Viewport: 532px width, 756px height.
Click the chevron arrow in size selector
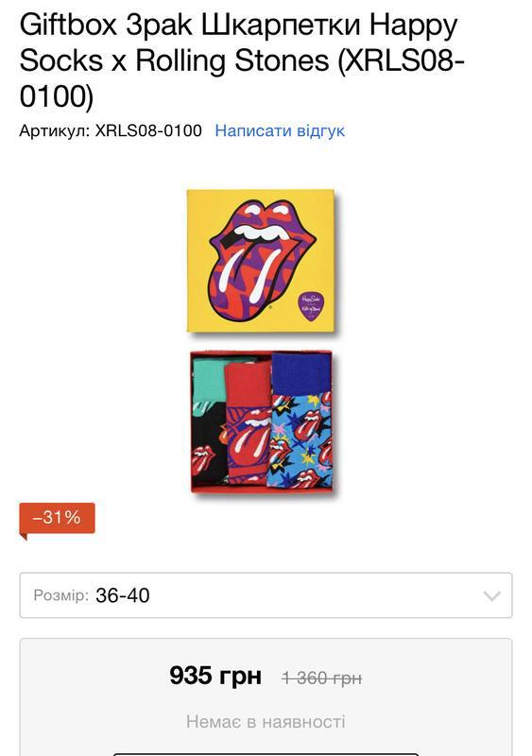pyautogui.click(x=491, y=596)
